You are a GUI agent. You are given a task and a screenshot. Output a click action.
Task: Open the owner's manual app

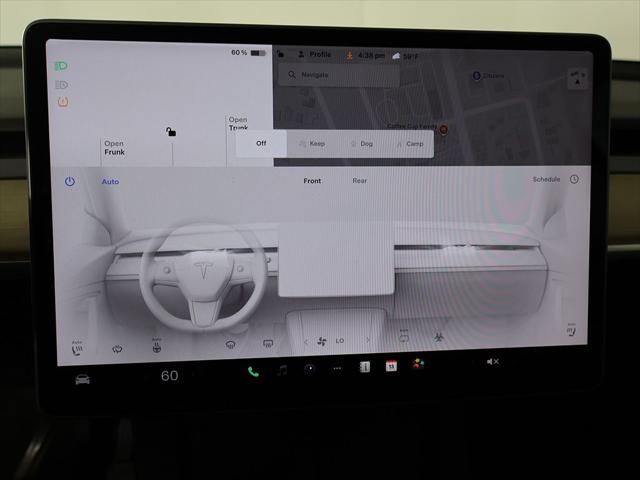(x=365, y=367)
